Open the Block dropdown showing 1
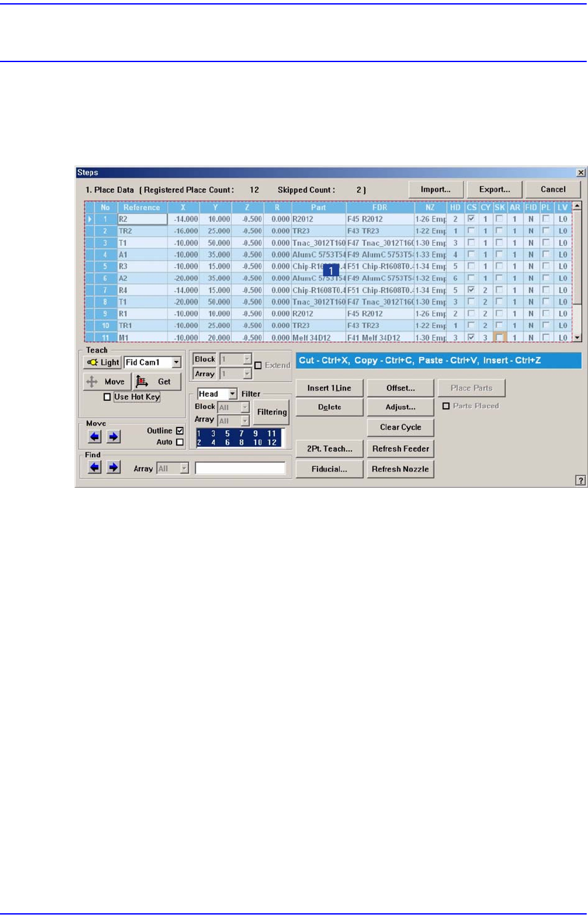This screenshot has width=588, height=921. 246,359
